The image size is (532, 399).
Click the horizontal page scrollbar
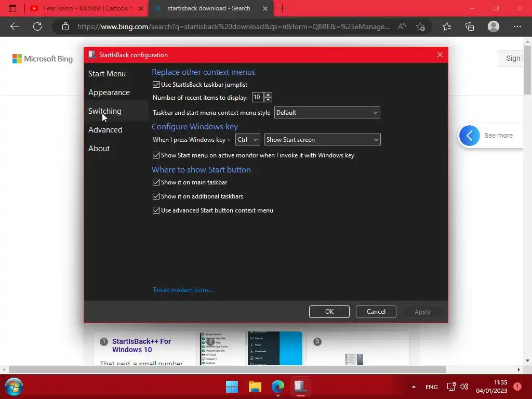pos(228,369)
